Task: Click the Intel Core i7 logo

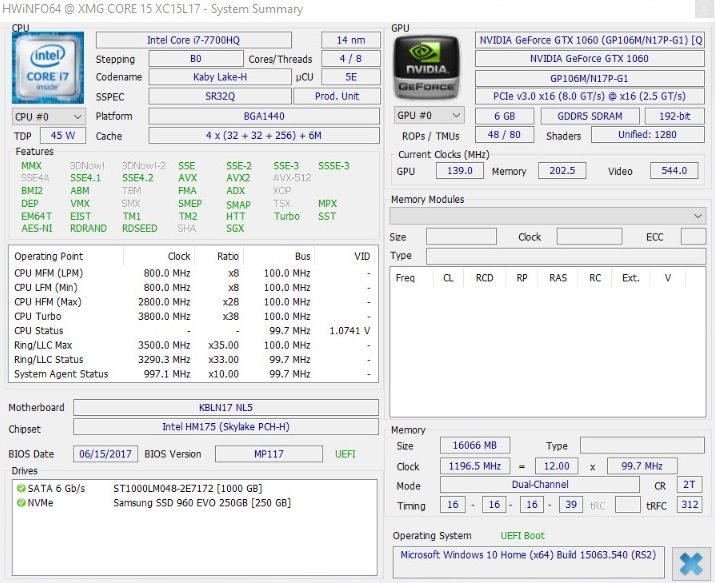Action: (x=48, y=67)
